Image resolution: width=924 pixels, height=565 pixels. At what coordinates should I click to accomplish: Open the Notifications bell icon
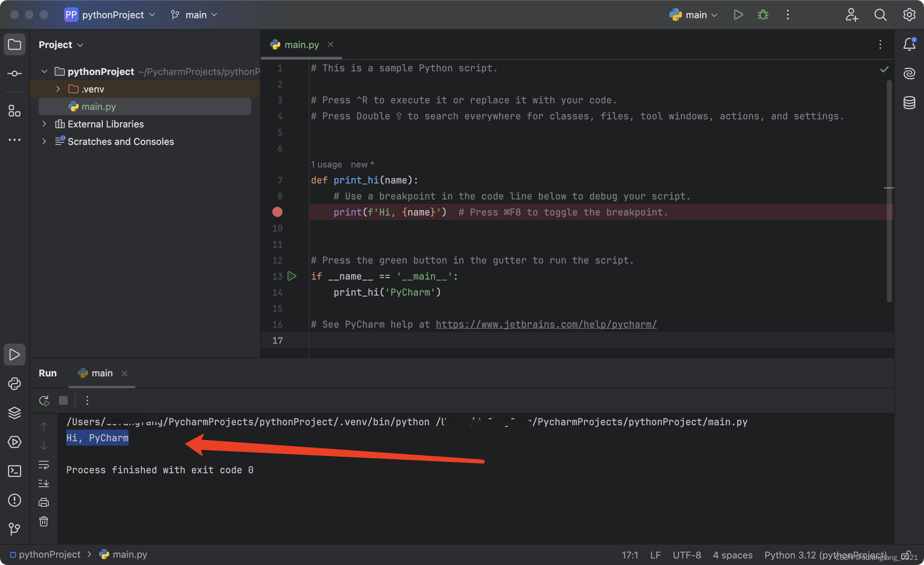909,44
